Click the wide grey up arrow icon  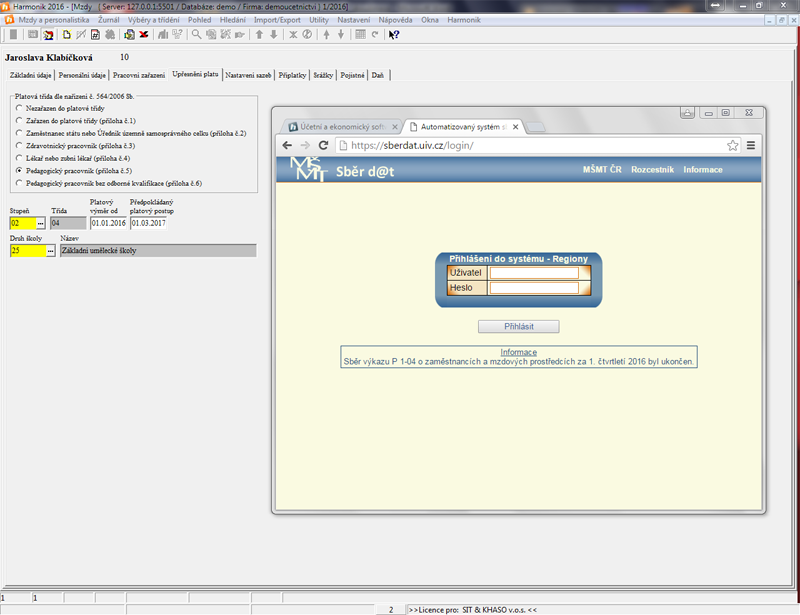click(x=259, y=35)
